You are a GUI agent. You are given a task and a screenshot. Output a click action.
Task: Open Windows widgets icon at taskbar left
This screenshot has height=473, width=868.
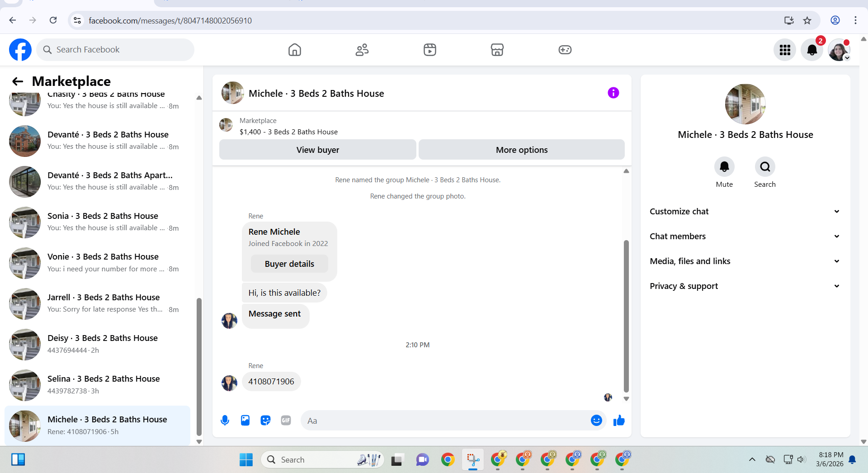18,459
